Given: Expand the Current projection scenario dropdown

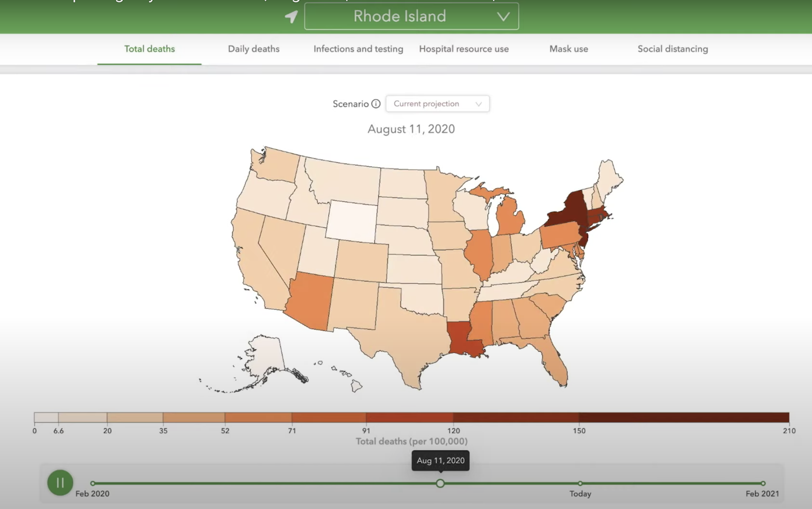Looking at the screenshot, I should coord(437,104).
